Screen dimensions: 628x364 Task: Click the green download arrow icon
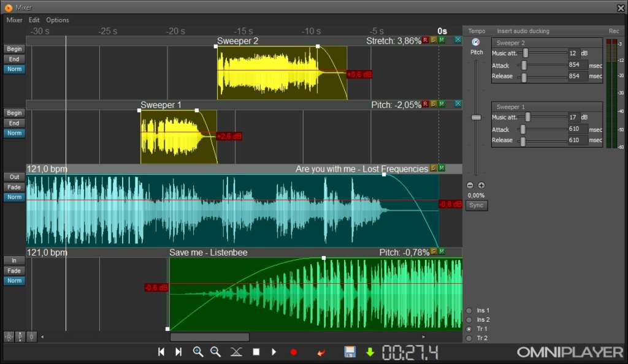tap(370, 352)
